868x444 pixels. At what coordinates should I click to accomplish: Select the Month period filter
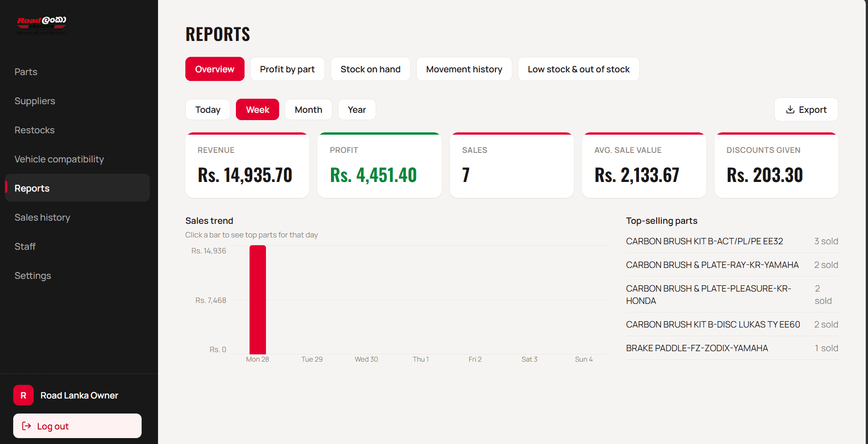click(x=308, y=110)
